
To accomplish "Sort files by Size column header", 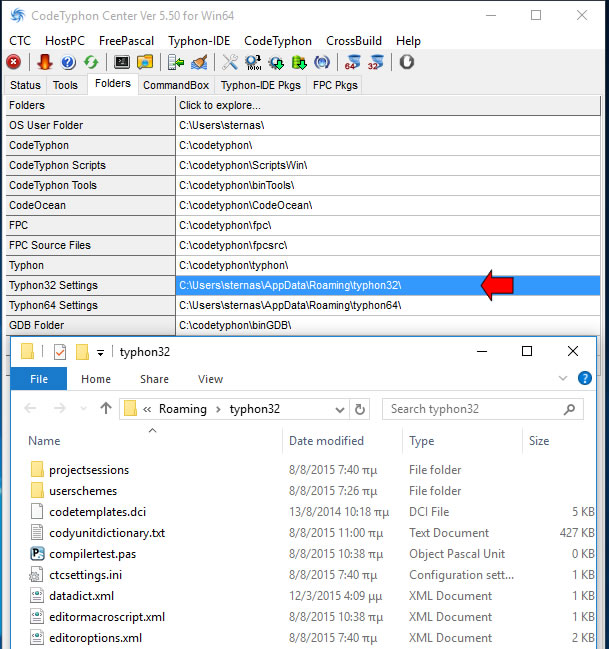I will pyautogui.click(x=539, y=441).
